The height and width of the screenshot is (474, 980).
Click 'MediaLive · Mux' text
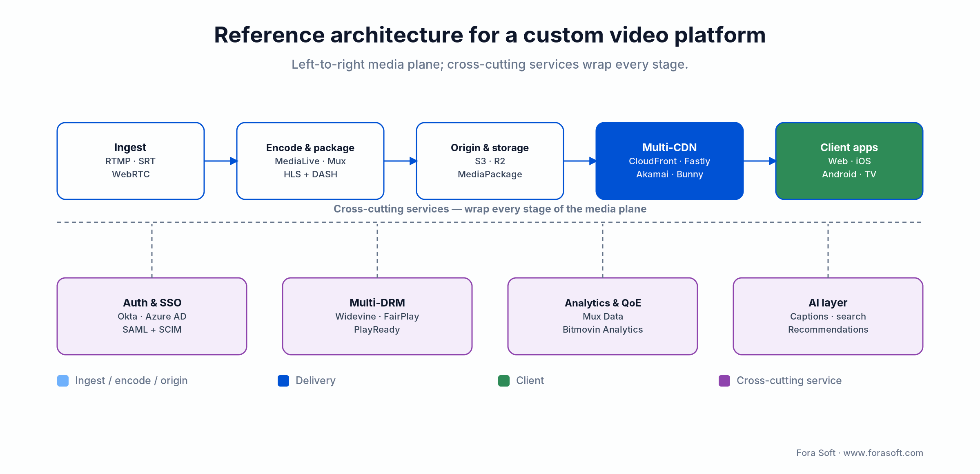pos(310,161)
